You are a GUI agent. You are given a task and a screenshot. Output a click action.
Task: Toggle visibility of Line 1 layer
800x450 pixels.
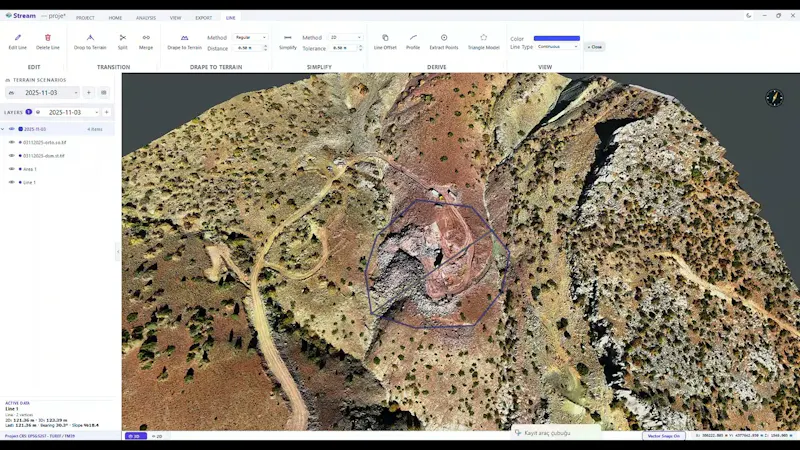click(x=12, y=182)
